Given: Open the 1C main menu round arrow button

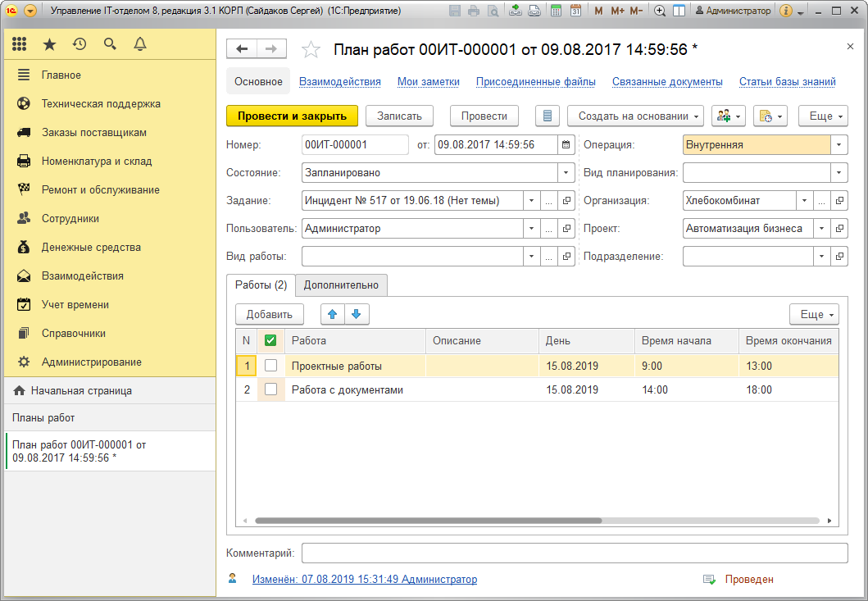Looking at the screenshot, I should pos(31,11).
